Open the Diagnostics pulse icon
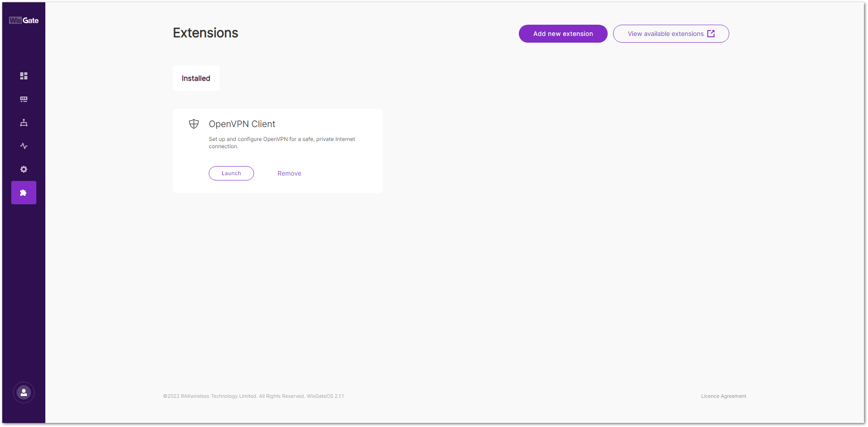Viewport: 868px width, 427px height. [x=24, y=146]
